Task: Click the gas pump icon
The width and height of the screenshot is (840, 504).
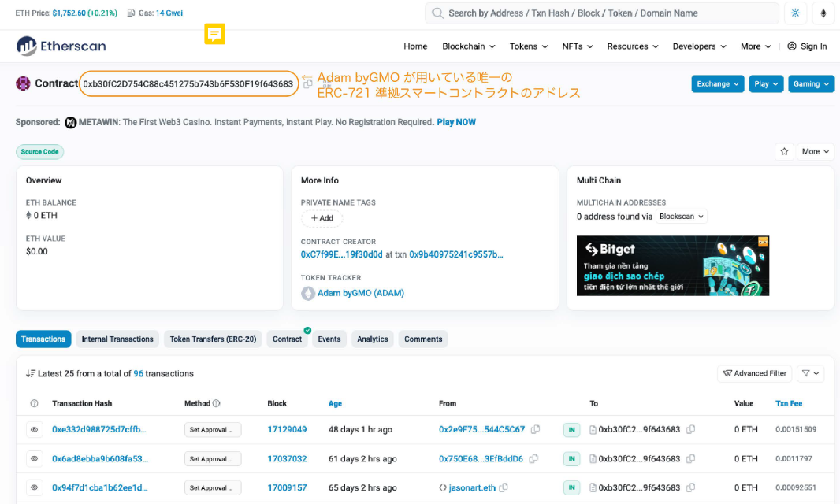Action: coord(131,13)
